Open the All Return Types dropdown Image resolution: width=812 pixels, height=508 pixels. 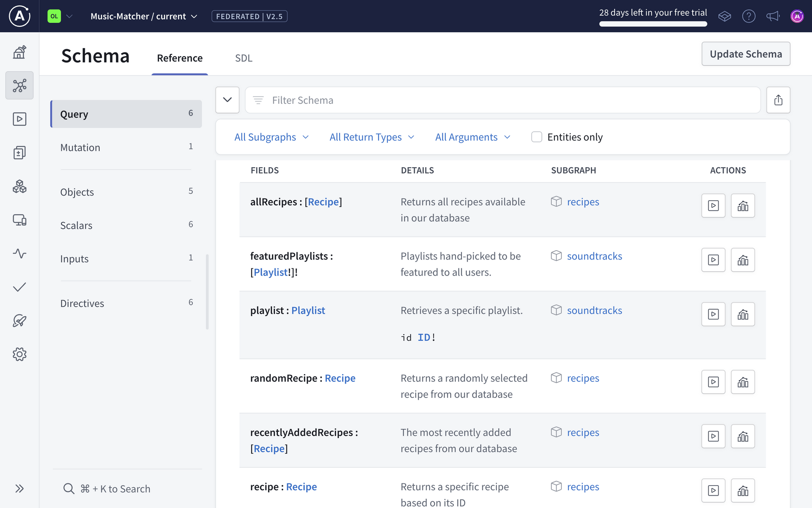(372, 137)
